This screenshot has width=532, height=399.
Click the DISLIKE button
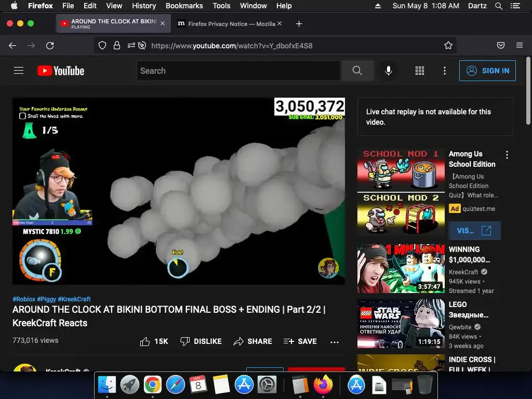[201, 341]
